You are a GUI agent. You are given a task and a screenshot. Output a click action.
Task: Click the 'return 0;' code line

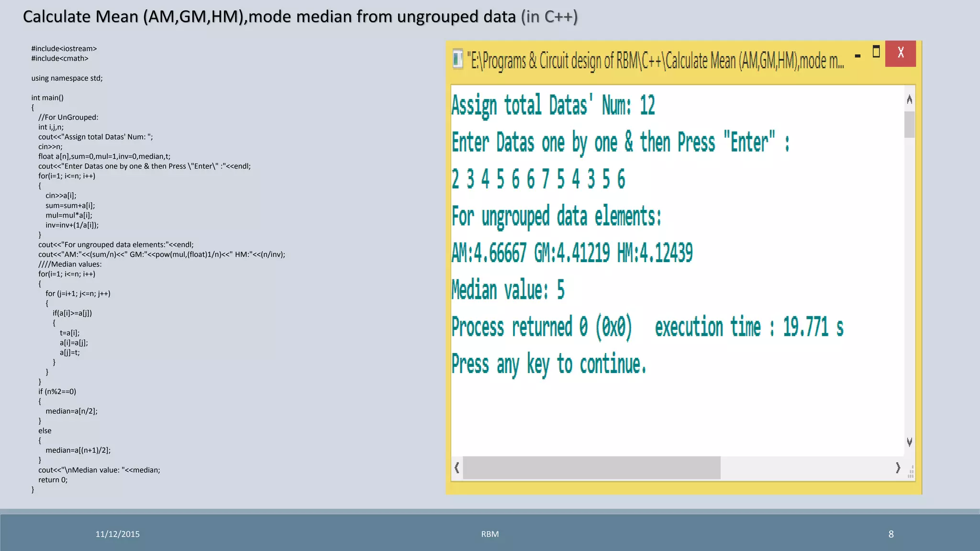click(x=53, y=480)
